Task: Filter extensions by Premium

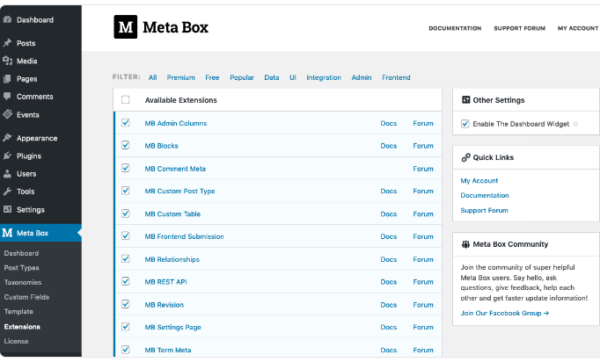Action: coord(181,77)
